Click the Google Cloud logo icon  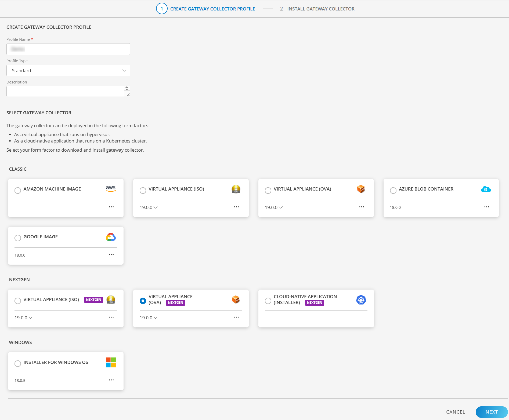click(111, 237)
